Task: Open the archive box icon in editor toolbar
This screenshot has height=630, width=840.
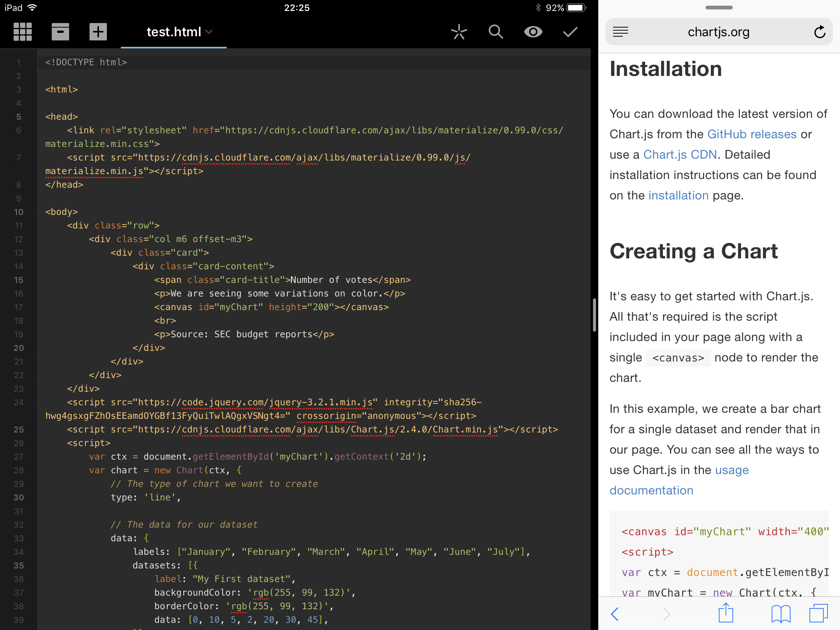Action: click(x=60, y=32)
